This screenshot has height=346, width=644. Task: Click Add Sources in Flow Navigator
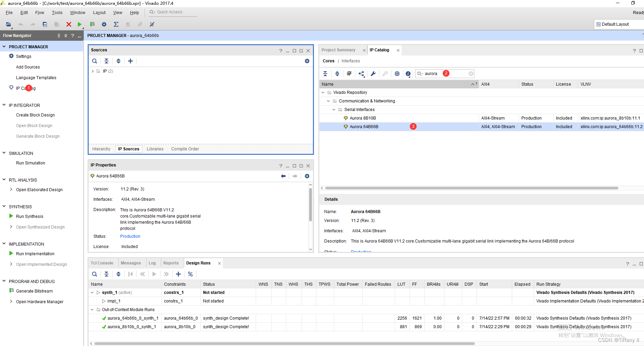tap(28, 67)
